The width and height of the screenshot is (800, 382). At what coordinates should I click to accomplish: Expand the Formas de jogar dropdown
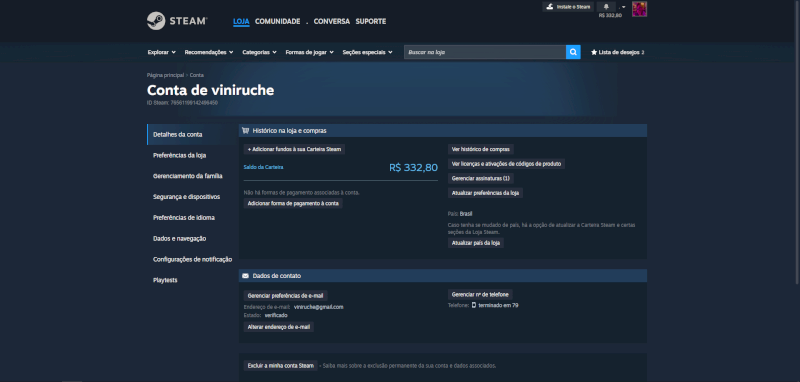pos(309,52)
